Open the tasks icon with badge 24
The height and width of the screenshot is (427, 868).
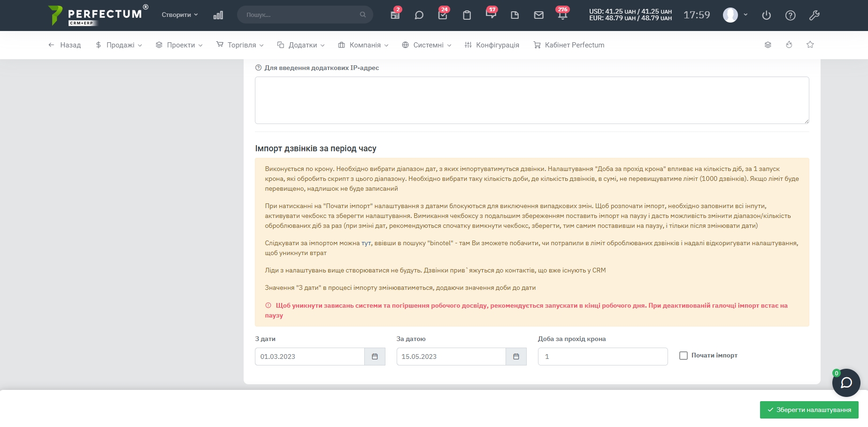[x=442, y=15]
